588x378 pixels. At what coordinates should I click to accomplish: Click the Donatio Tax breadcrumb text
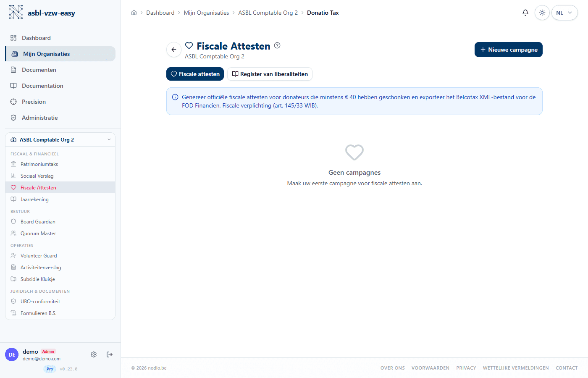(x=323, y=13)
